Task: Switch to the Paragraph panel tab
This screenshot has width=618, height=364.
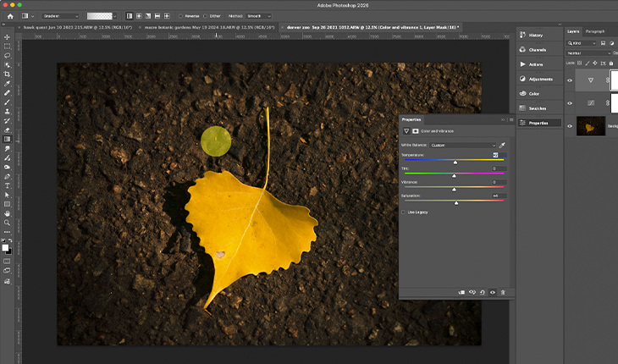Action: pos(595,31)
